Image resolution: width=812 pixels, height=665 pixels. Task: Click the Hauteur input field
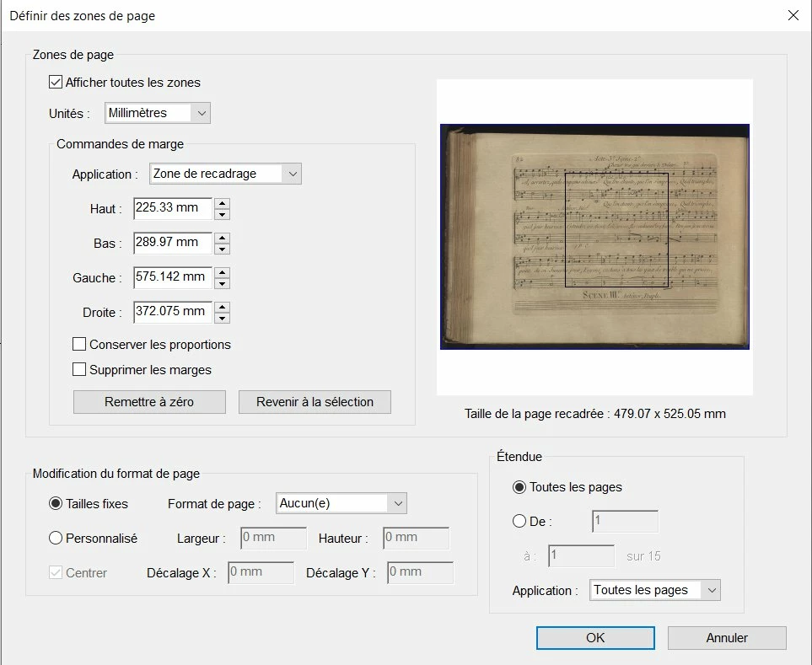(x=416, y=538)
